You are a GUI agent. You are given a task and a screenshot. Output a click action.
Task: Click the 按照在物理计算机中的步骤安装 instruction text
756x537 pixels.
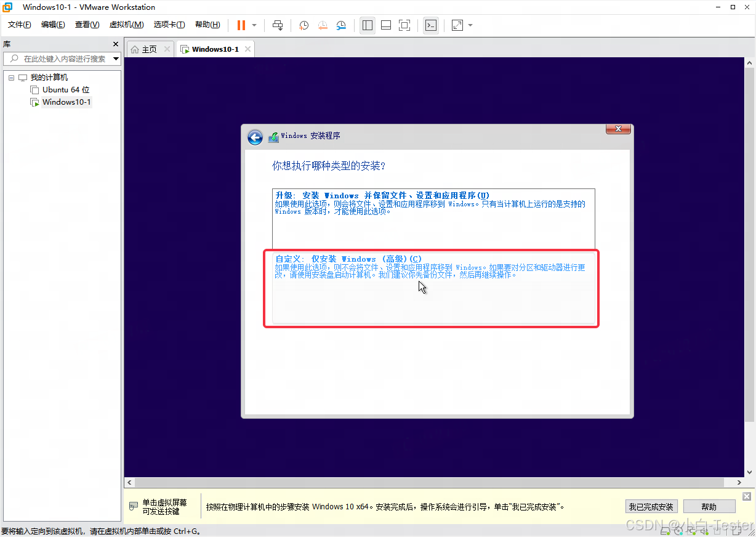click(385, 507)
